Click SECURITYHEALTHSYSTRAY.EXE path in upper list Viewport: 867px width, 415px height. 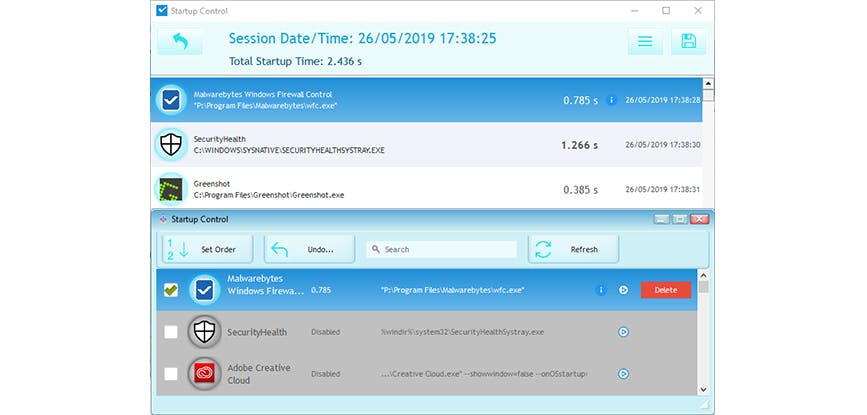(x=289, y=150)
